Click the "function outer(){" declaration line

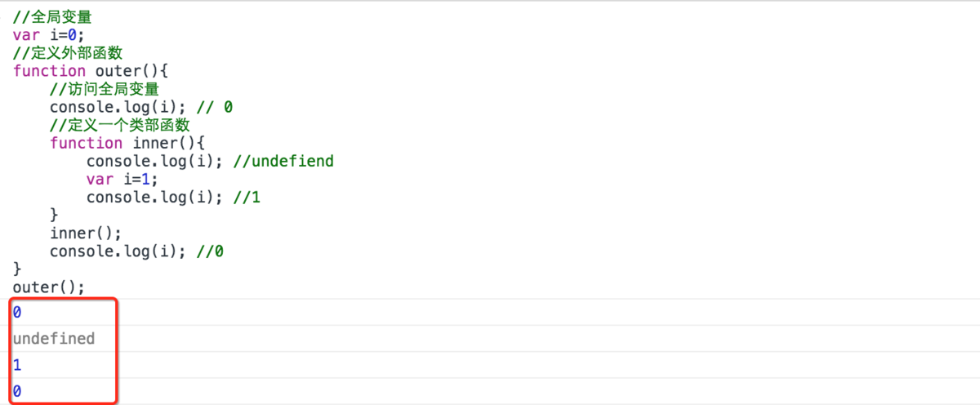tap(90, 70)
